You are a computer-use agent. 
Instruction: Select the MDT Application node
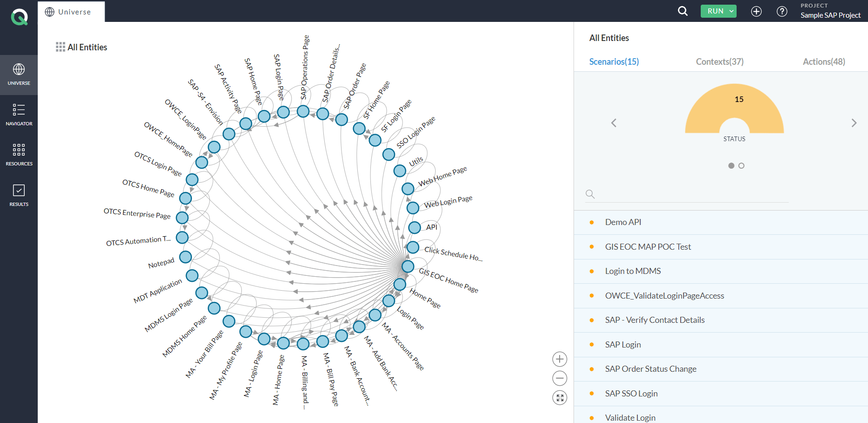tap(192, 275)
